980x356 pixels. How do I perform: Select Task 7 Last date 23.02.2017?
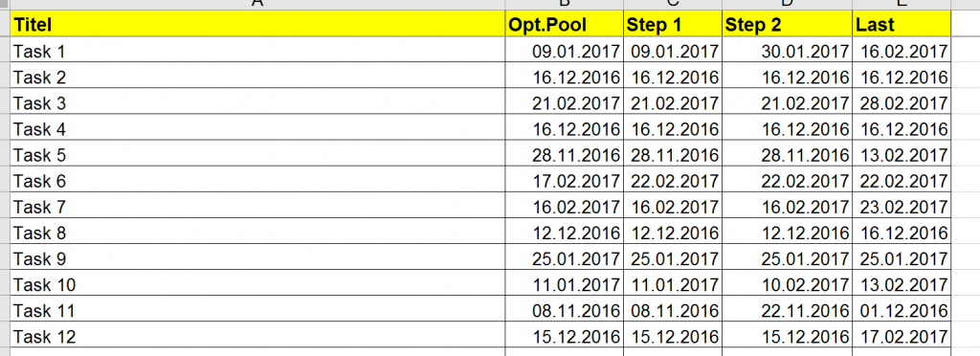click(x=902, y=207)
